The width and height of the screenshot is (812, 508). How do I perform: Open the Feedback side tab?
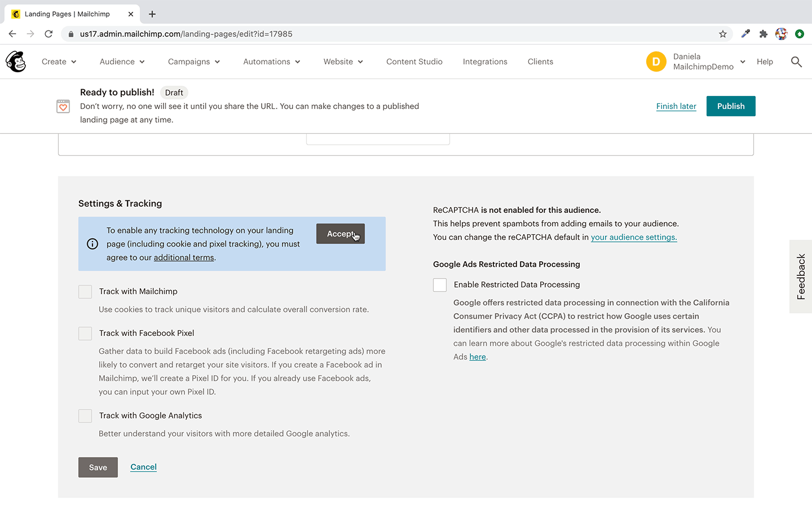pyautogui.click(x=801, y=277)
